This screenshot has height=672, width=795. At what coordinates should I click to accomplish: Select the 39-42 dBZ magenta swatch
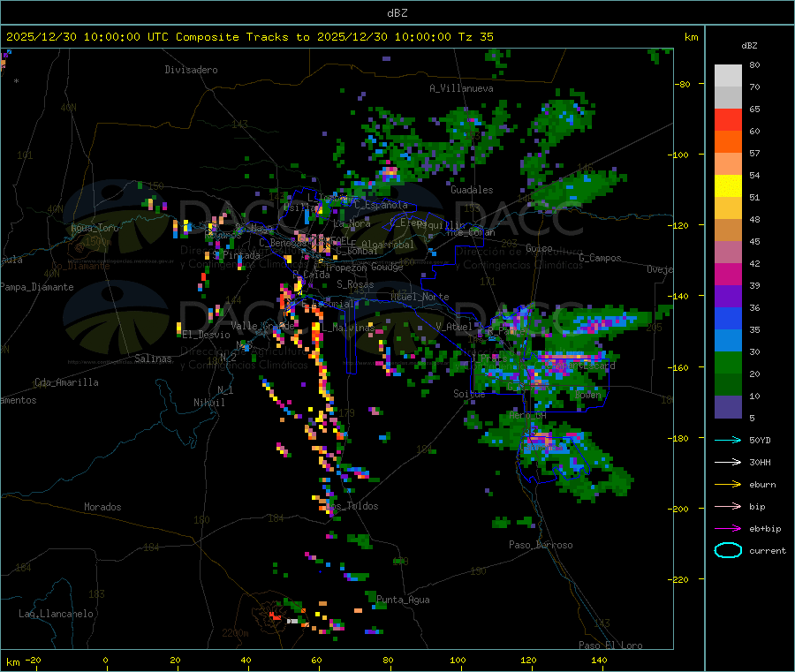[728, 274]
